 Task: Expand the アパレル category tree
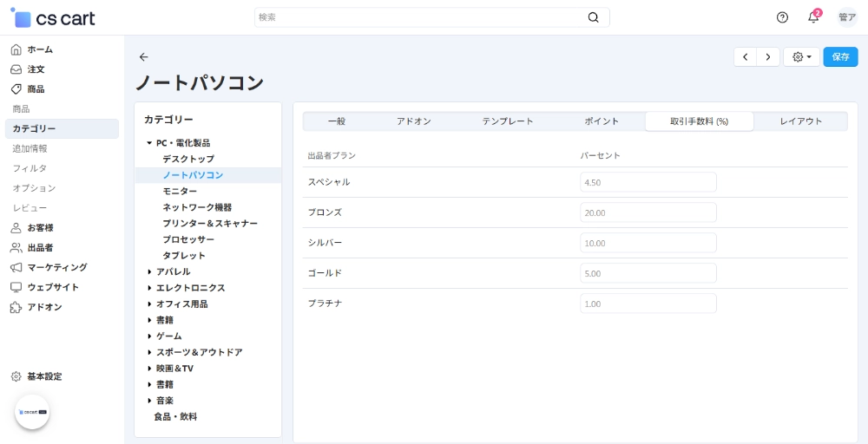pyautogui.click(x=149, y=272)
